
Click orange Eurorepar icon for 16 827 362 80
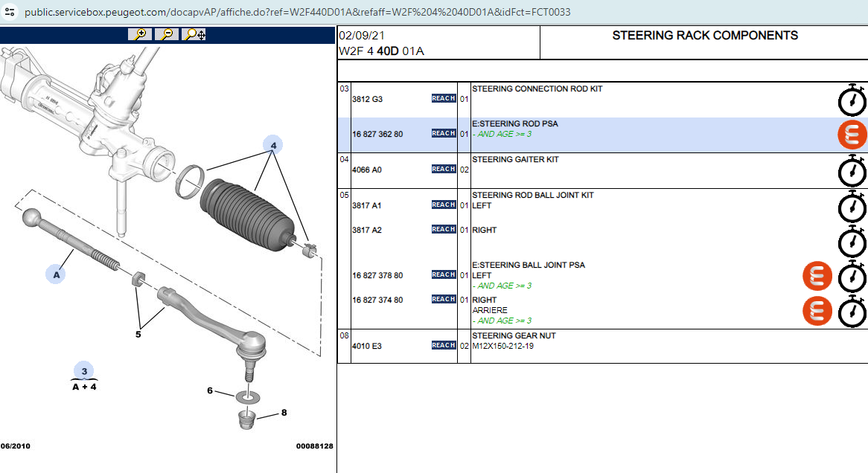(852, 135)
